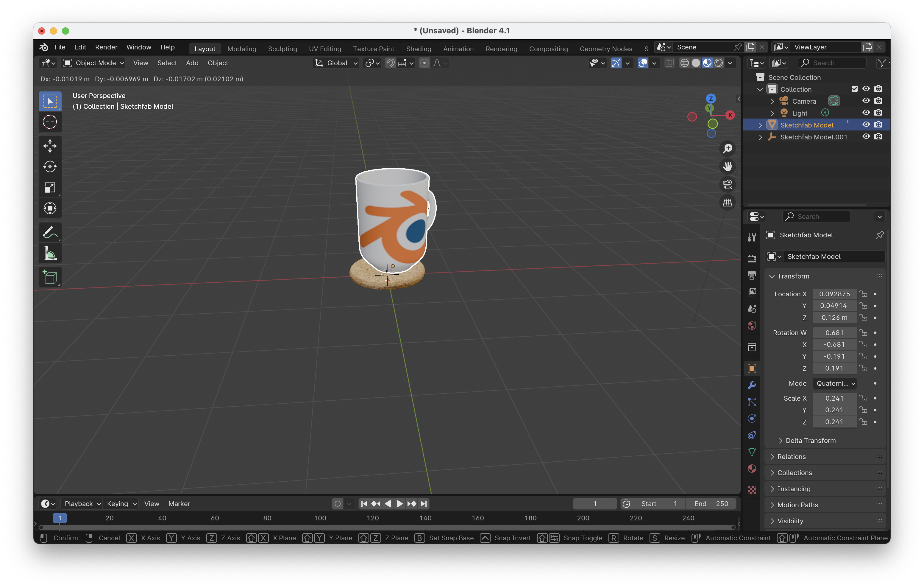The height and width of the screenshot is (588, 924).
Task: Open the Object Mode dropdown
Action: click(x=94, y=63)
